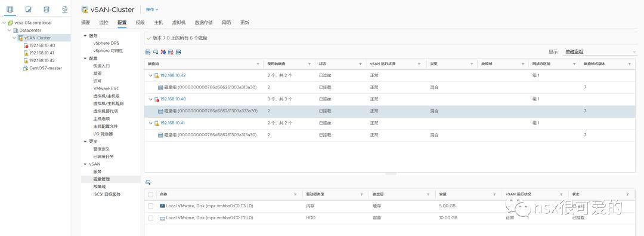Open the 192.168.10.42 host link in table

click(x=173, y=76)
